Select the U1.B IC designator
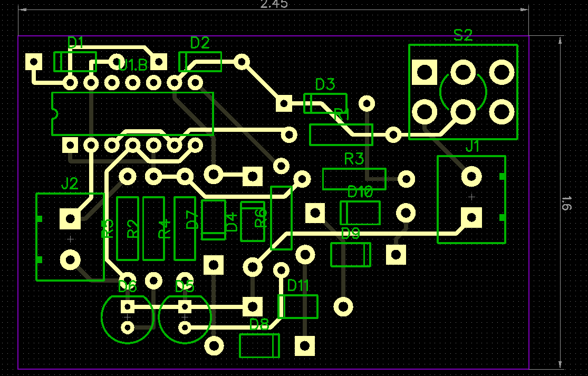The image size is (588, 376). tap(133, 65)
